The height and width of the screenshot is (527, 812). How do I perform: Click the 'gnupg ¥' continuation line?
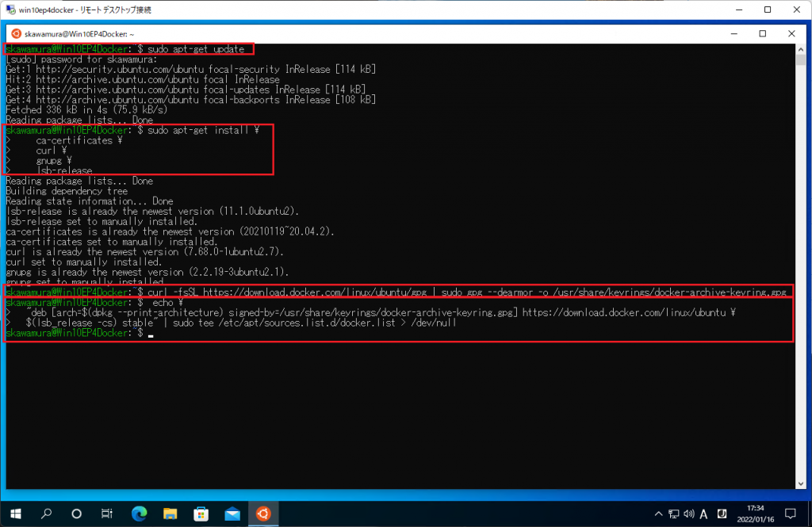[x=54, y=161]
